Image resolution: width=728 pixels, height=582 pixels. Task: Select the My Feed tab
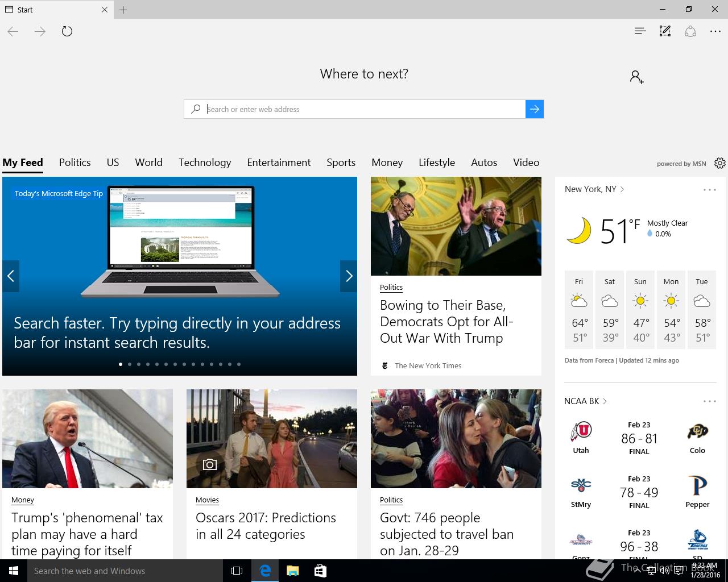click(x=23, y=163)
